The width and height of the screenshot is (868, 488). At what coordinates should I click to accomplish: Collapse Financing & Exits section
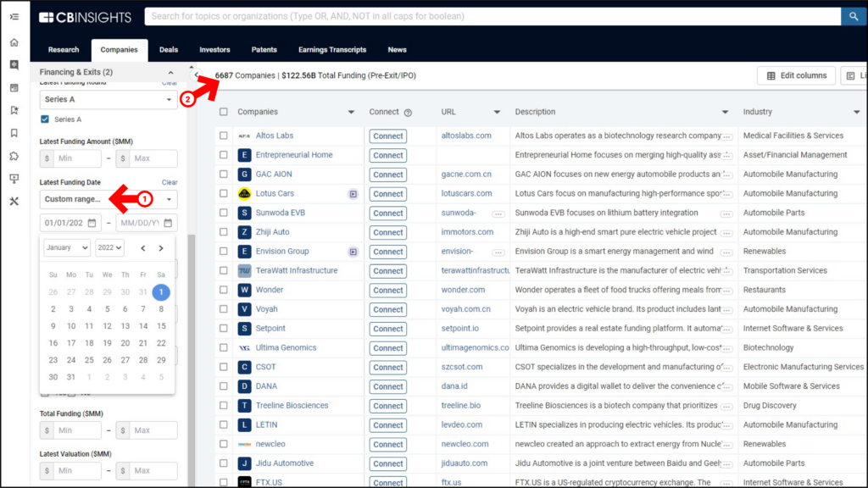tap(170, 73)
